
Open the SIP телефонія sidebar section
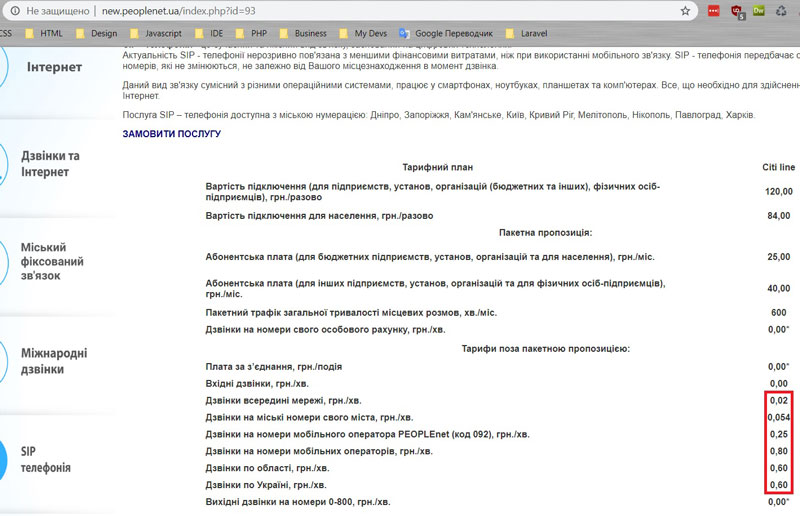tap(45, 459)
